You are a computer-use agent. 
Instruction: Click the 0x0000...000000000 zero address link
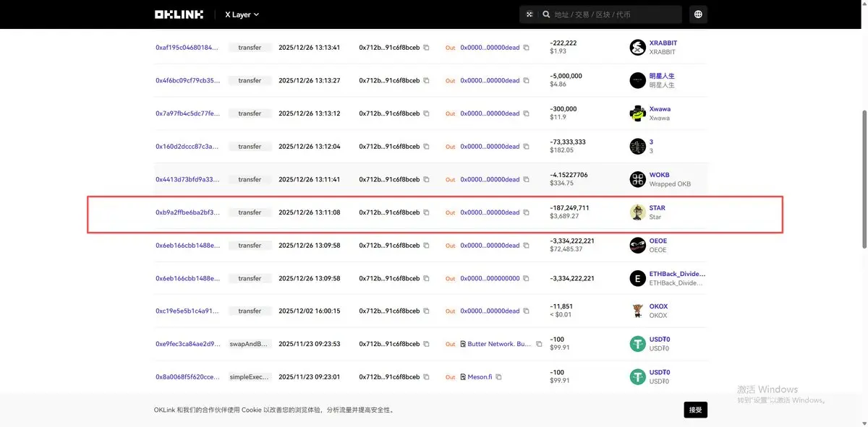coord(490,278)
